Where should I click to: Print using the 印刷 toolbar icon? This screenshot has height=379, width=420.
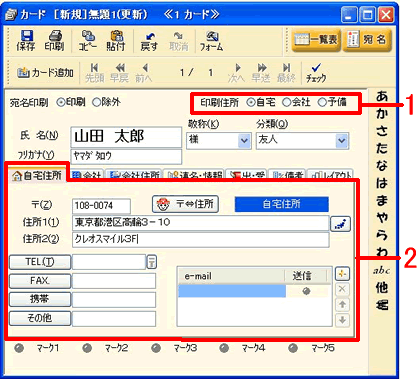pyautogui.click(x=54, y=41)
